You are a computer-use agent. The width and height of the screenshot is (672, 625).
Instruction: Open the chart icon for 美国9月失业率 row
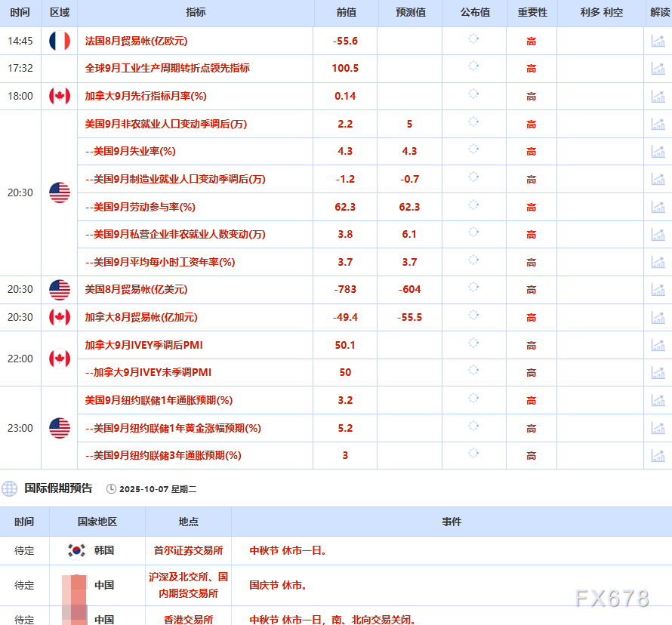click(656, 151)
